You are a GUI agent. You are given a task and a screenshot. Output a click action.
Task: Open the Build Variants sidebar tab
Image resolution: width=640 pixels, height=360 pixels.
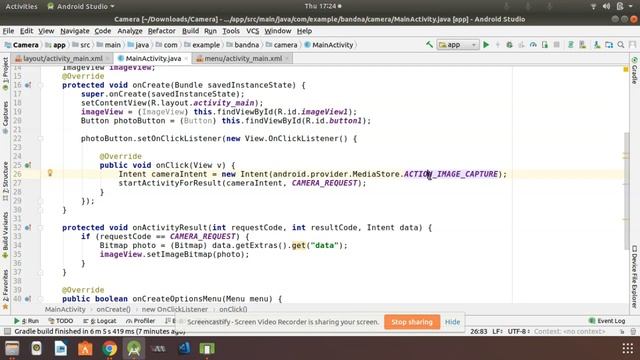5,234
